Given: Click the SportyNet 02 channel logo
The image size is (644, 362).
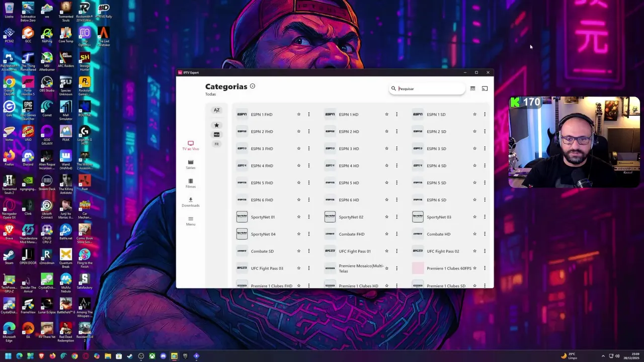Looking at the screenshot, I should [330, 217].
